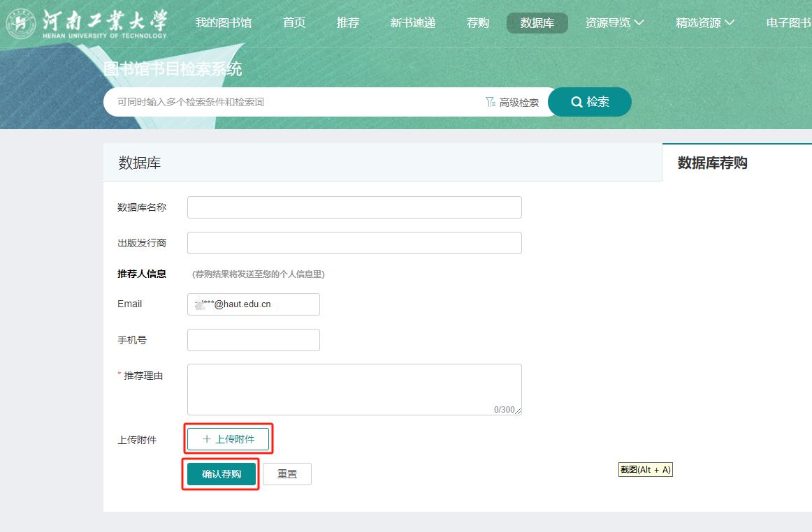This screenshot has width=812, height=532.
Task: Select the 荐购 navigation item
Action: point(478,23)
